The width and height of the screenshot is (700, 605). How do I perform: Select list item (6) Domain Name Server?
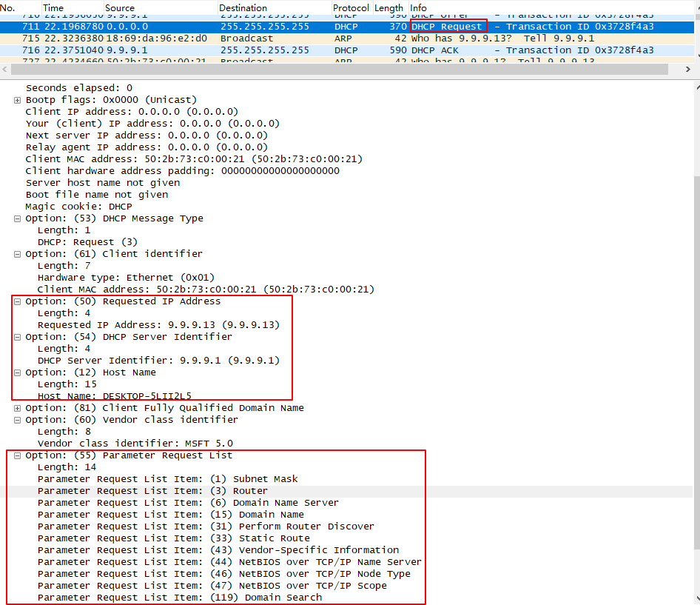click(189, 503)
